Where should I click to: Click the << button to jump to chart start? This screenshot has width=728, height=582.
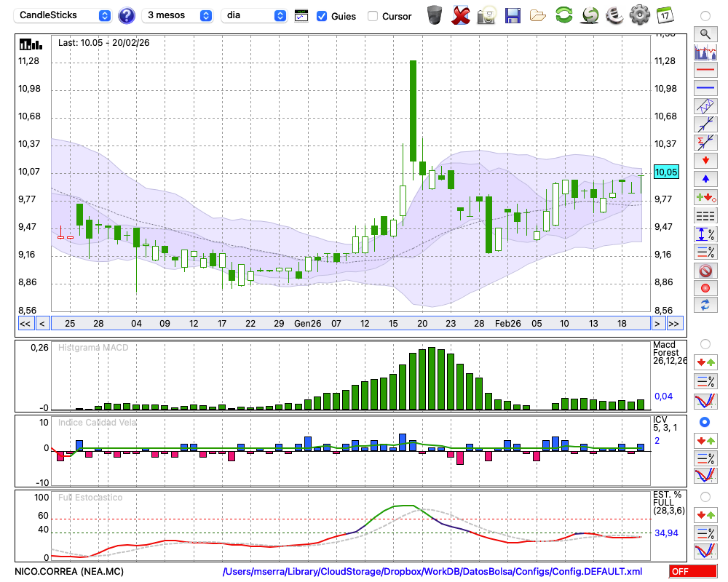tap(25, 324)
